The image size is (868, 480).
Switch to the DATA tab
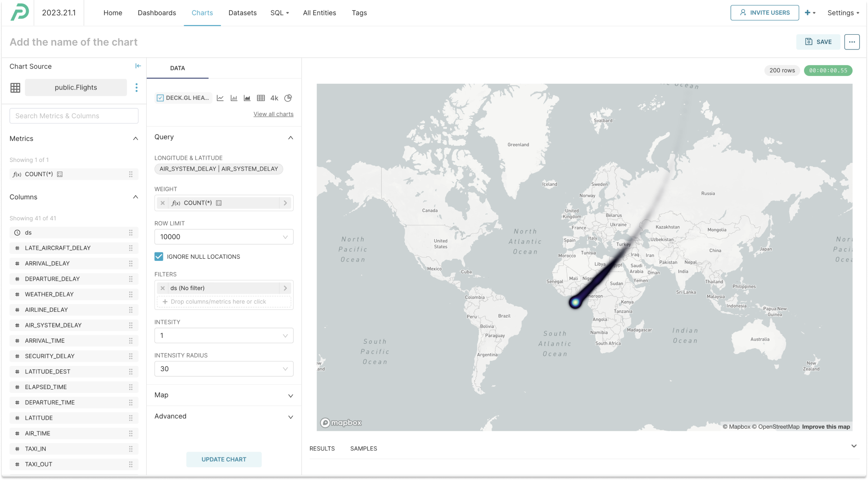click(x=177, y=68)
